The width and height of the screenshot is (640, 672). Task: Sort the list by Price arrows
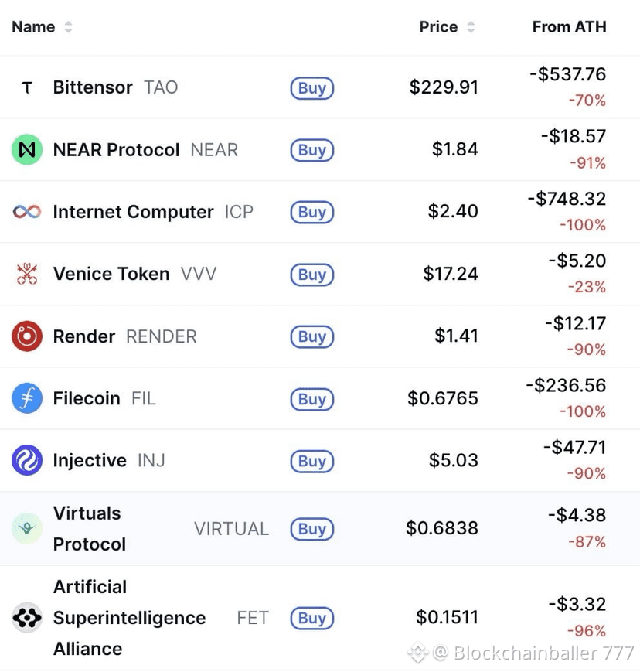point(471,27)
